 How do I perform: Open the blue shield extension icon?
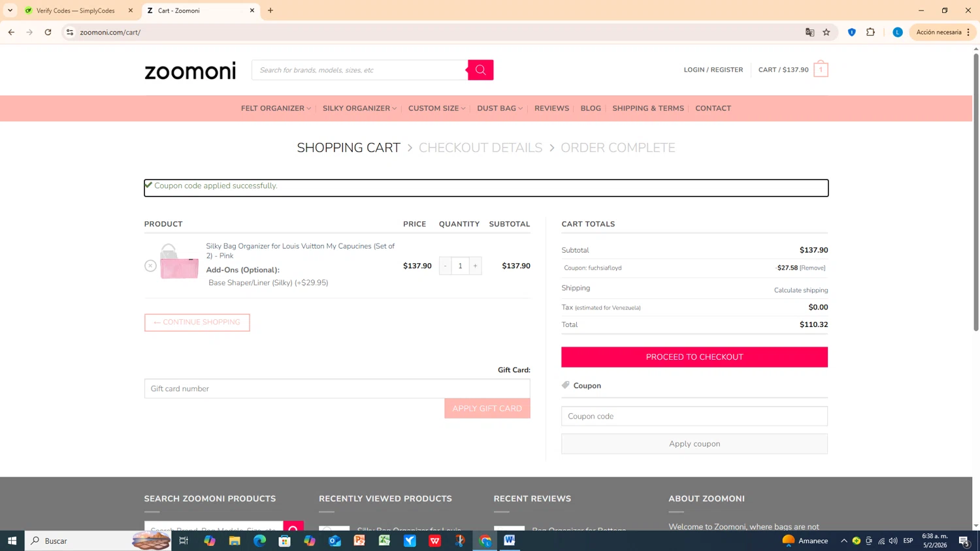pos(852,32)
